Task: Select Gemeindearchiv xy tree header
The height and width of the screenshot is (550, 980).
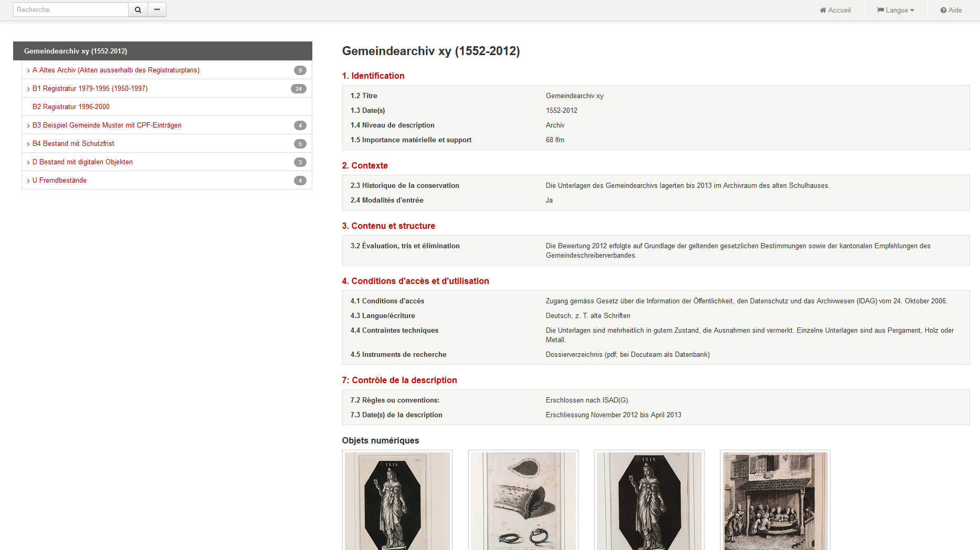Action: tap(76, 51)
